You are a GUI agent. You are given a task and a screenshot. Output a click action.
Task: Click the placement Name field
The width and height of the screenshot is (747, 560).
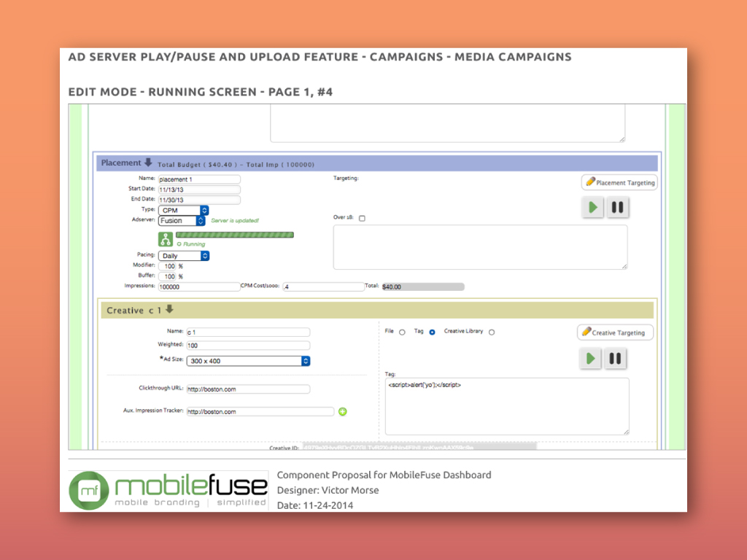tap(199, 179)
